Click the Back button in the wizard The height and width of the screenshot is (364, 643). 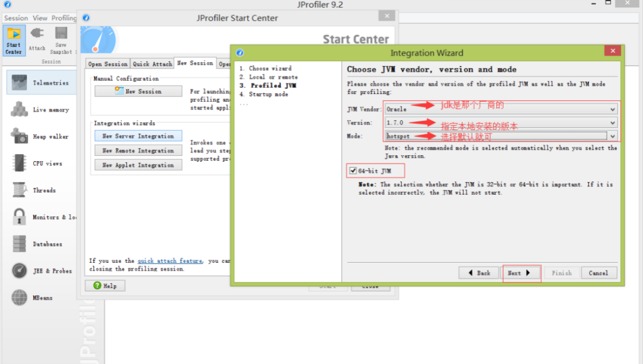click(479, 272)
